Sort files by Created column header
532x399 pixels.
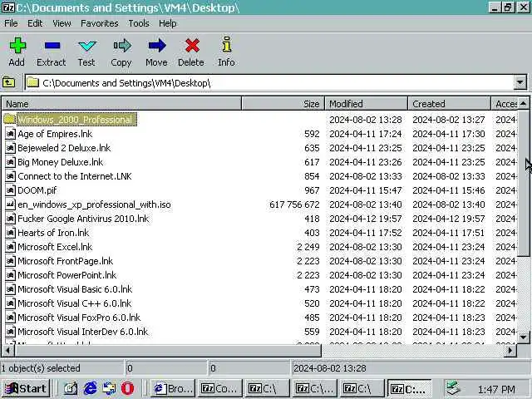point(450,103)
